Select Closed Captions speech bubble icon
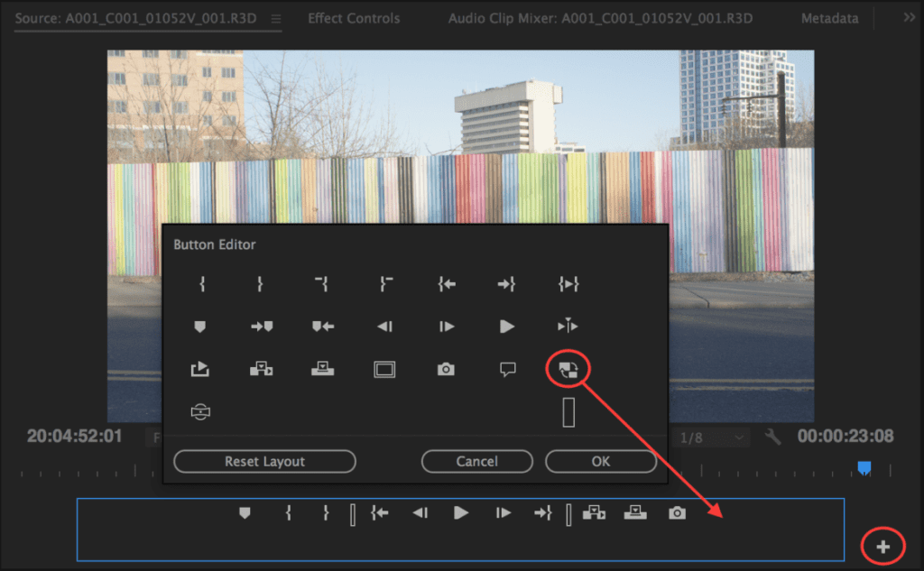The width and height of the screenshot is (924, 571). 507,370
